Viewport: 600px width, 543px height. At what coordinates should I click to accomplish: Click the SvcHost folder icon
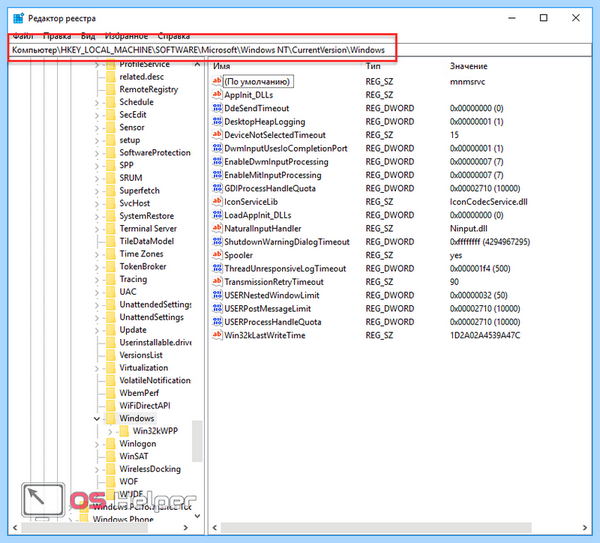(111, 203)
